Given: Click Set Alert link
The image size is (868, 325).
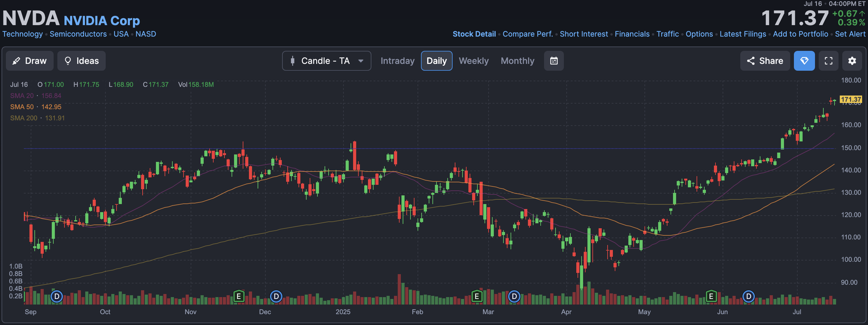Looking at the screenshot, I should tap(850, 34).
